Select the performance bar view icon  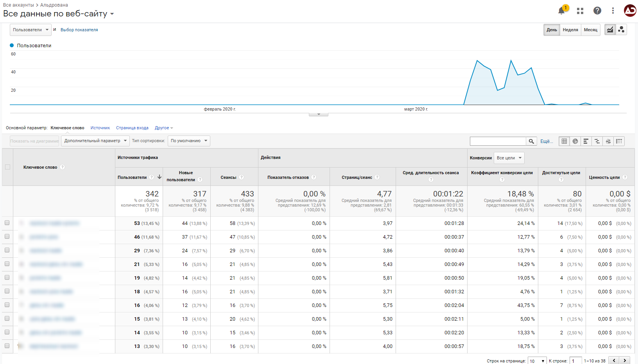tap(586, 141)
